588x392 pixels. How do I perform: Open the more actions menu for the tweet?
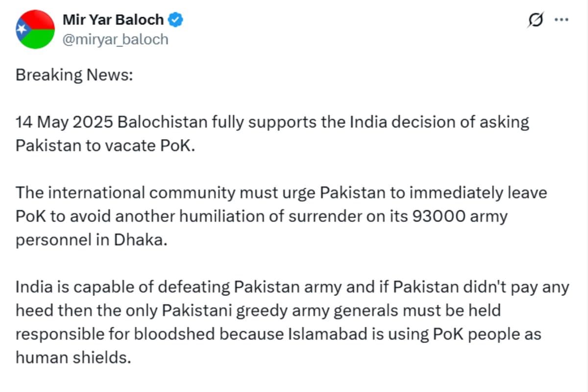tap(563, 20)
